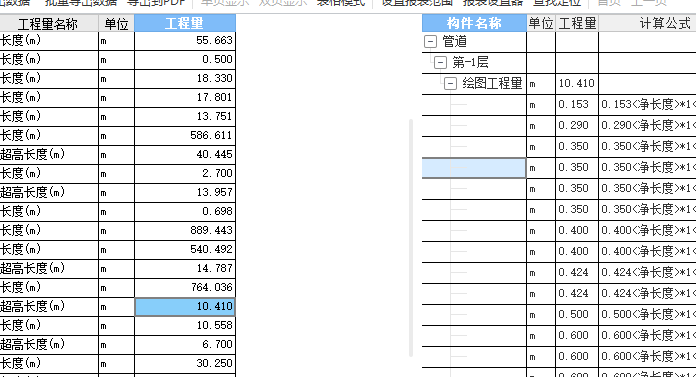This screenshot has width=696, height=377.
Task: Click 超高长度(m) in the 13.957 row
Action: click(32, 192)
